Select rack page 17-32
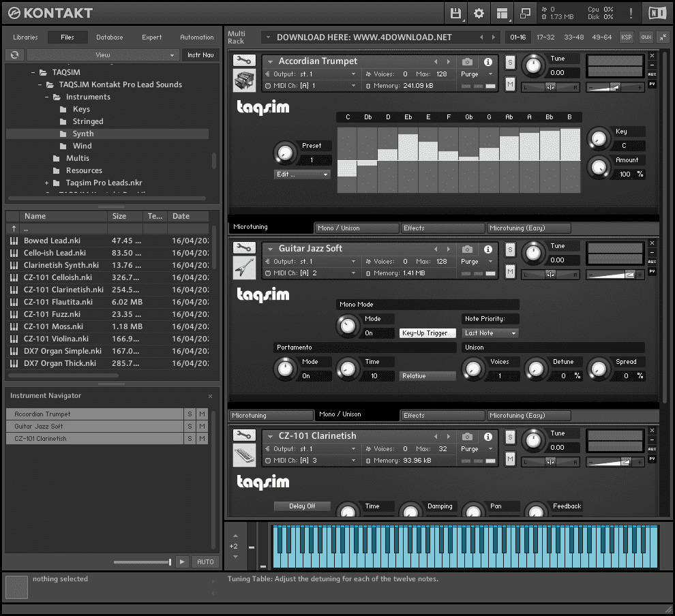This screenshot has height=616, width=675. coord(545,37)
